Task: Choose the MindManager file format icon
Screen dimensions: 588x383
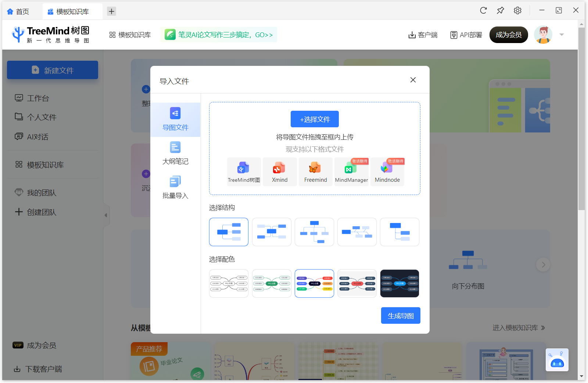Action: click(351, 172)
